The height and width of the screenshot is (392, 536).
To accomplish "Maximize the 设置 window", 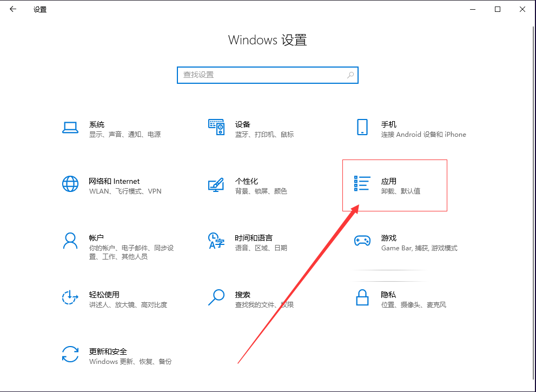I will 498,9.
